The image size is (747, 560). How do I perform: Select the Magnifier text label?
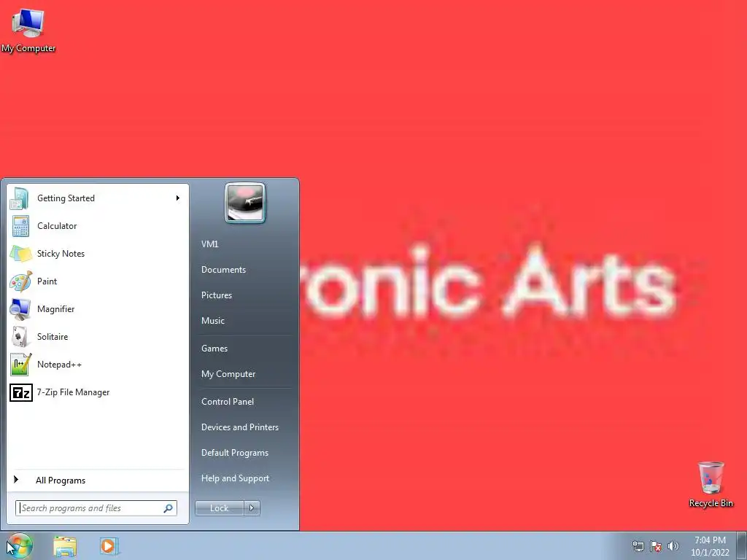point(55,309)
